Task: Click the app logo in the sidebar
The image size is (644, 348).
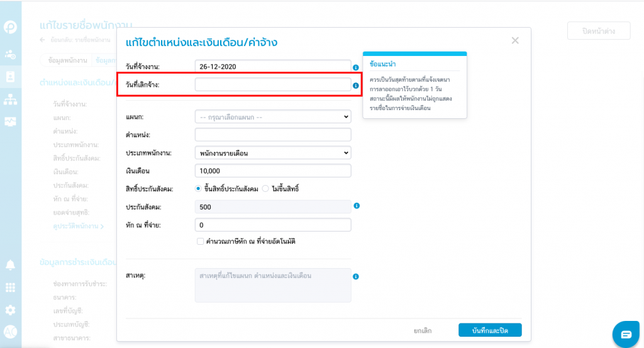Action: click(x=10, y=27)
